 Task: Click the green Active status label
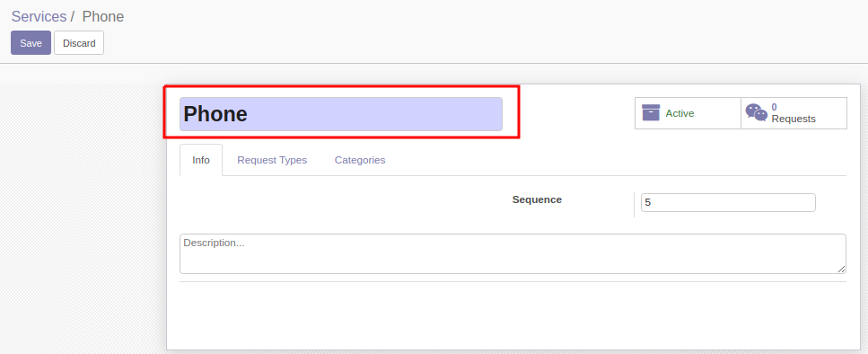pos(679,113)
